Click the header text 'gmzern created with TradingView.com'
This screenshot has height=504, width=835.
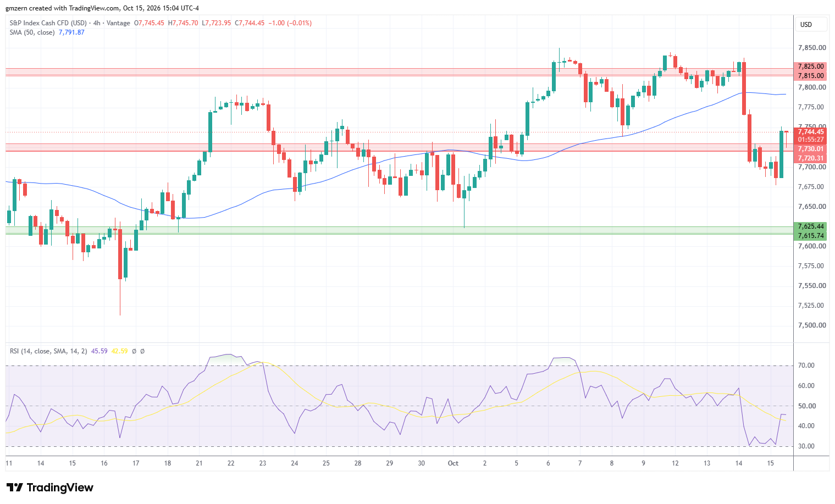63,8
